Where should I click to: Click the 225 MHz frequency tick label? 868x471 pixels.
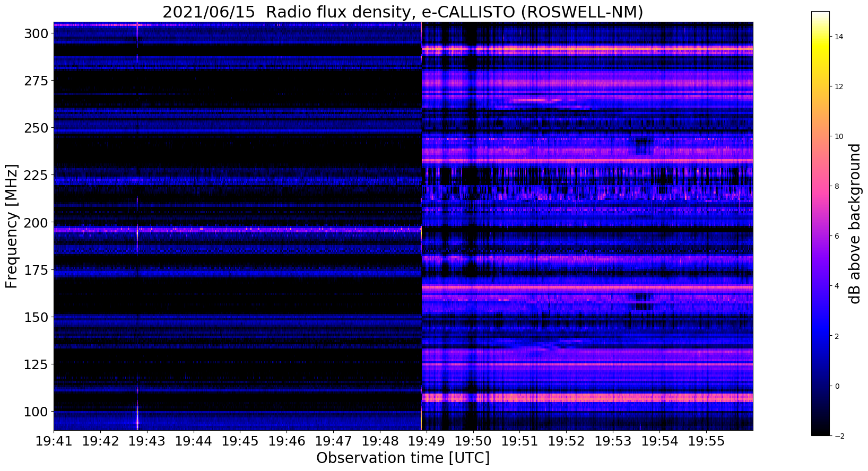(x=36, y=175)
